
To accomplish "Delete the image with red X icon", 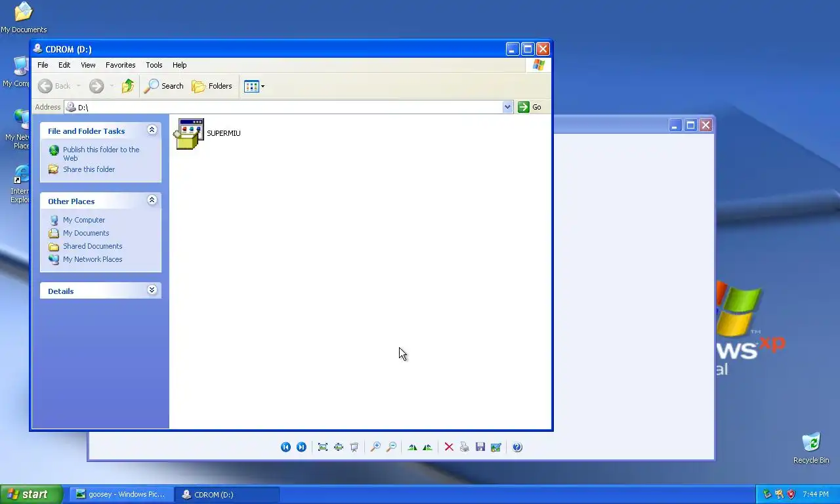I will pyautogui.click(x=449, y=447).
